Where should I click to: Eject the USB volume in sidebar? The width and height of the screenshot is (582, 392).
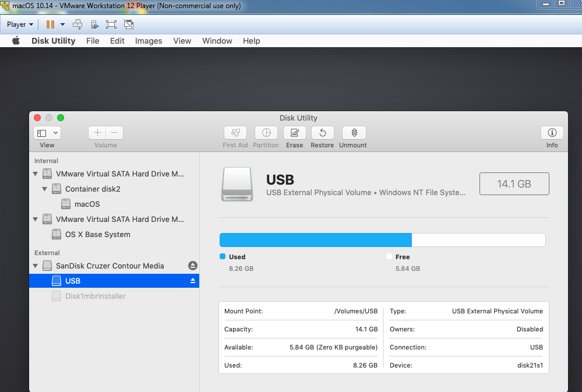pyautogui.click(x=193, y=281)
